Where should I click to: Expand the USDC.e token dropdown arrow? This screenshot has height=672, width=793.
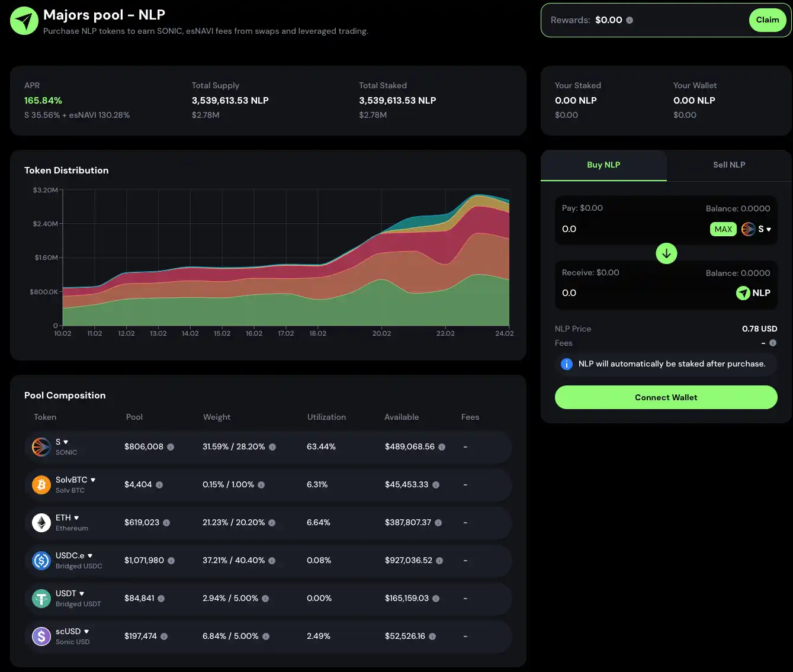click(x=90, y=556)
